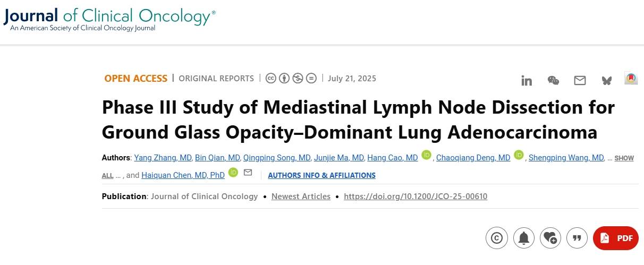The width and height of the screenshot is (644, 265).
Task: Share article on LinkedIn
Action: [x=527, y=81]
